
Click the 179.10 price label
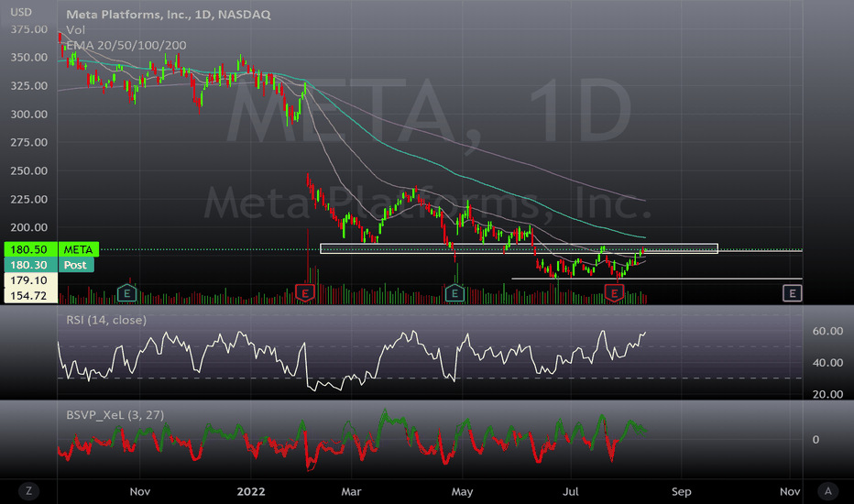click(30, 280)
